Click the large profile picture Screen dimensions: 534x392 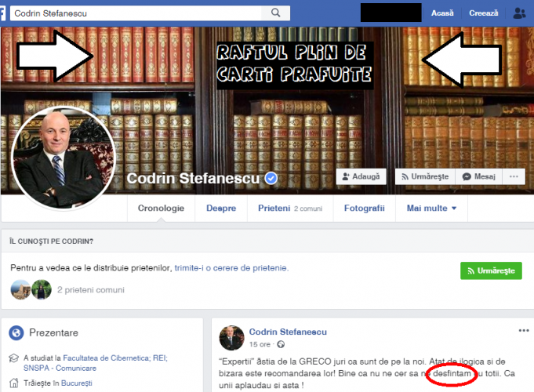[64, 158]
